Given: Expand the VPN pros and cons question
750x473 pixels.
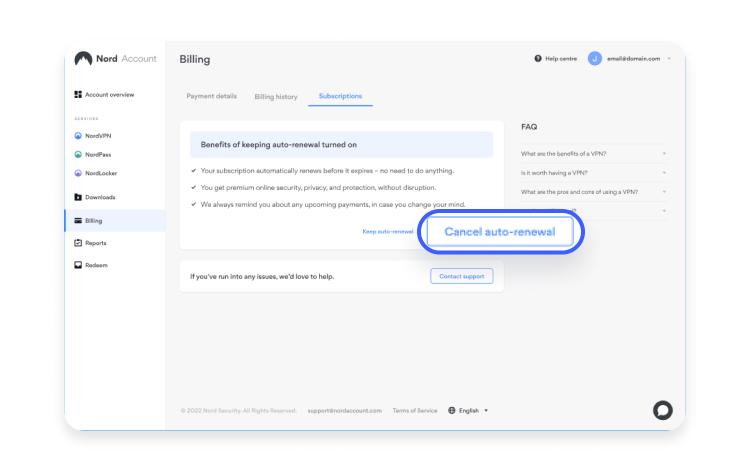Looking at the screenshot, I should 593,192.
